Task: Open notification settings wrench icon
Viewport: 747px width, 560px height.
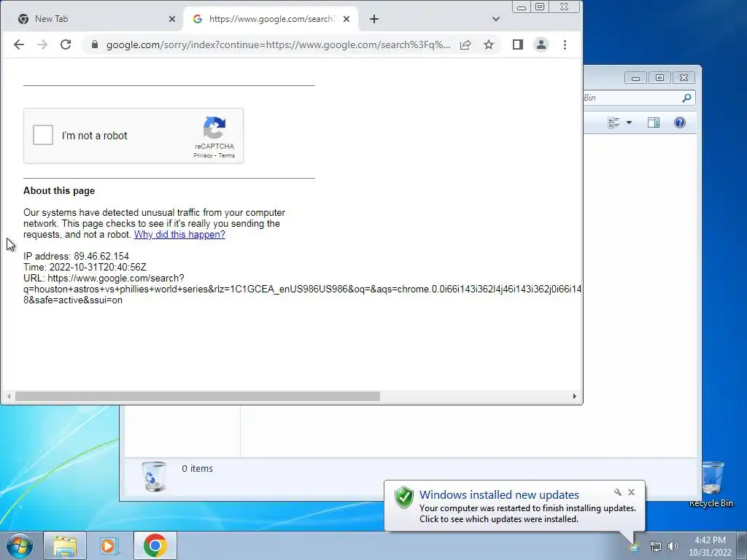Action: coord(618,492)
